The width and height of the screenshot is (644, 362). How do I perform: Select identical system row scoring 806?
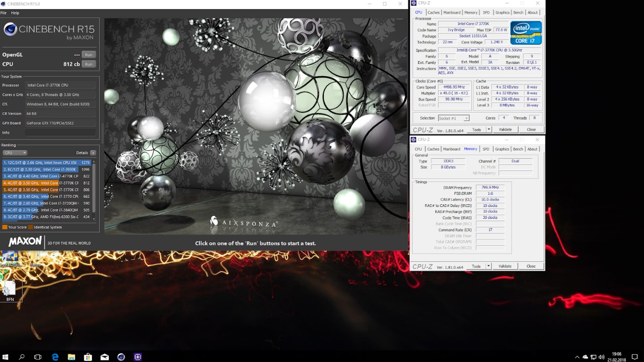pos(46,190)
